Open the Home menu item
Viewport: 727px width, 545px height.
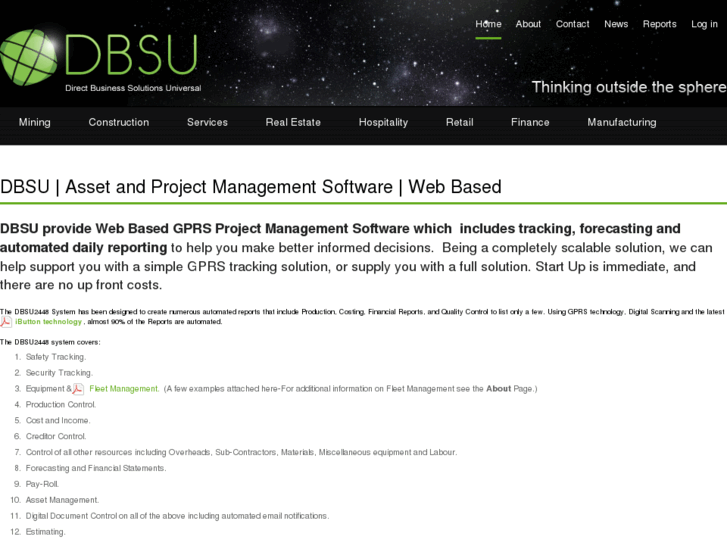click(x=488, y=24)
